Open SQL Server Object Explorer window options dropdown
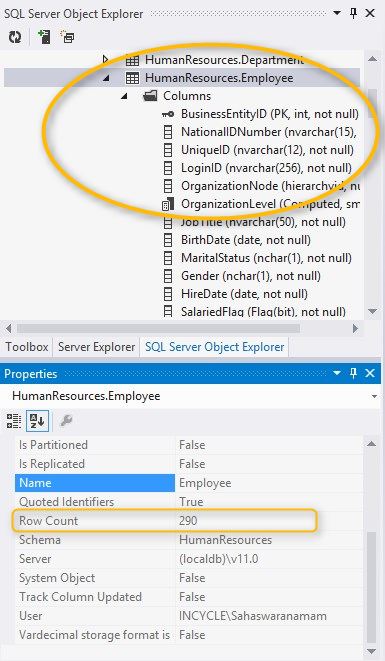This screenshot has height=661, width=385. (337, 13)
